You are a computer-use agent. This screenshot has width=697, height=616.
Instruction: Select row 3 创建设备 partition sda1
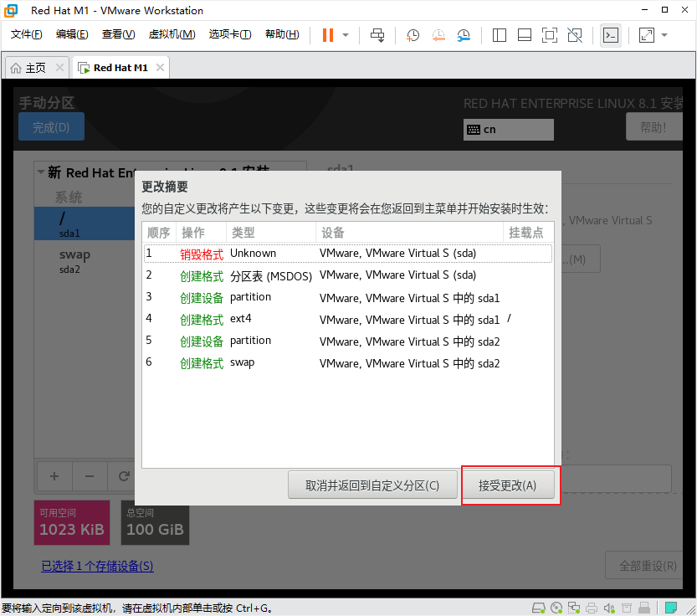348,297
